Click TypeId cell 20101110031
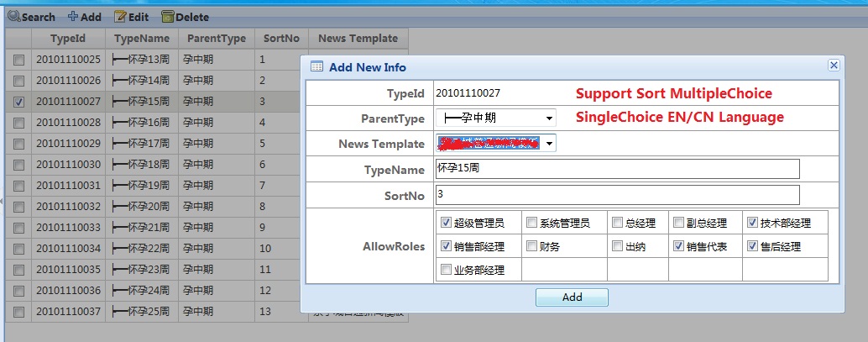The height and width of the screenshot is (342, 868). 68,186
